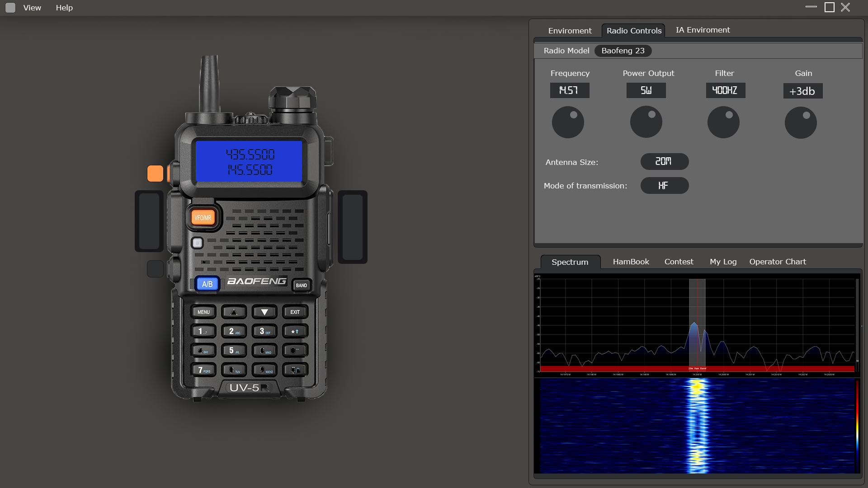Click the volume knob atop the radio
This screenshot has width=868, height=488.
[x=292, y=100]
